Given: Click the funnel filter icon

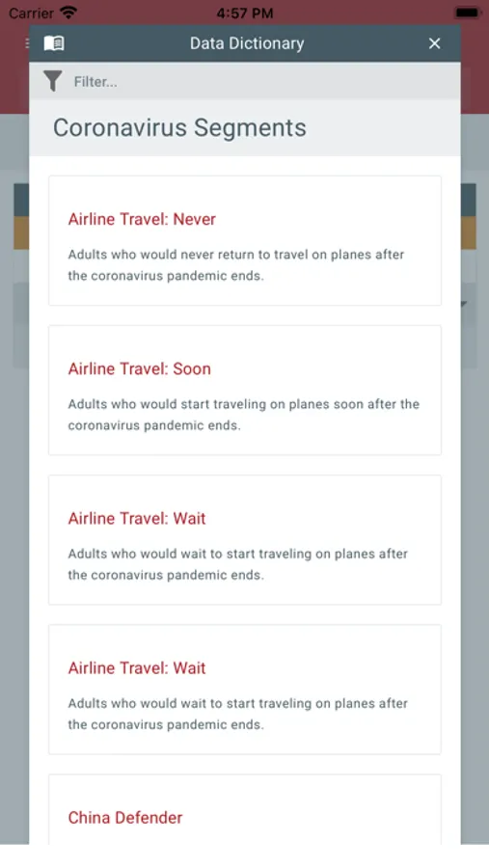Looking at the screenshot, I should [x=53, y=81].
